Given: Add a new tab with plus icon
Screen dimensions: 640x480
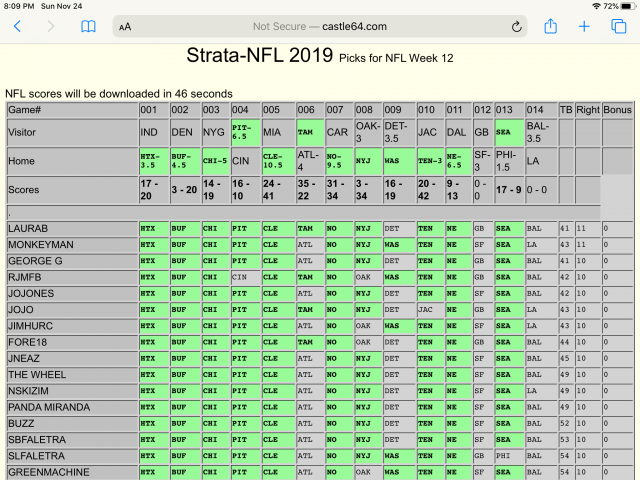Looking at the screenshot, I should click(584, 27).
